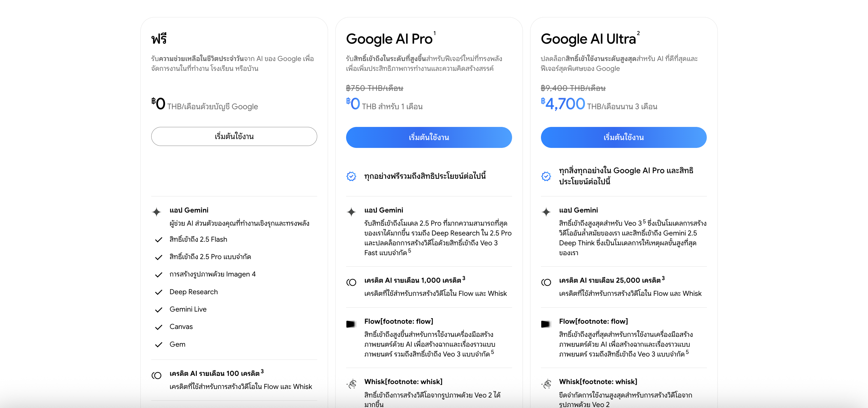Image resolution: width=868 pixels, height=408 pixels.
Task: Open footnote 1 next to the Google AI Pro title
Action: 435,33
